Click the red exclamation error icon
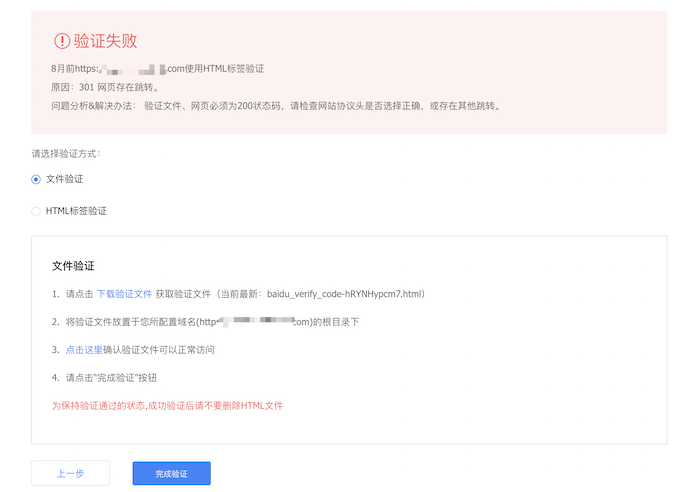Screen dimensions: 700x492 coord(62,41)
